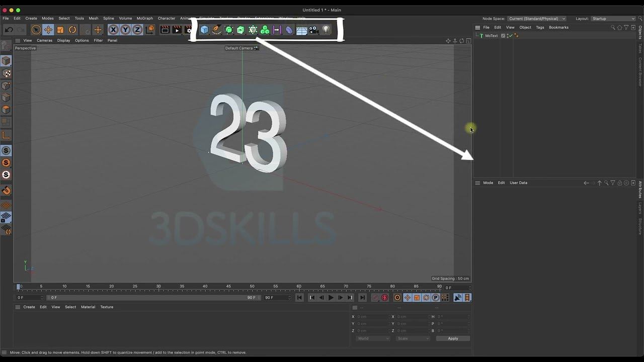
Task: Open the Bend deformer icon
Action: 289,30
